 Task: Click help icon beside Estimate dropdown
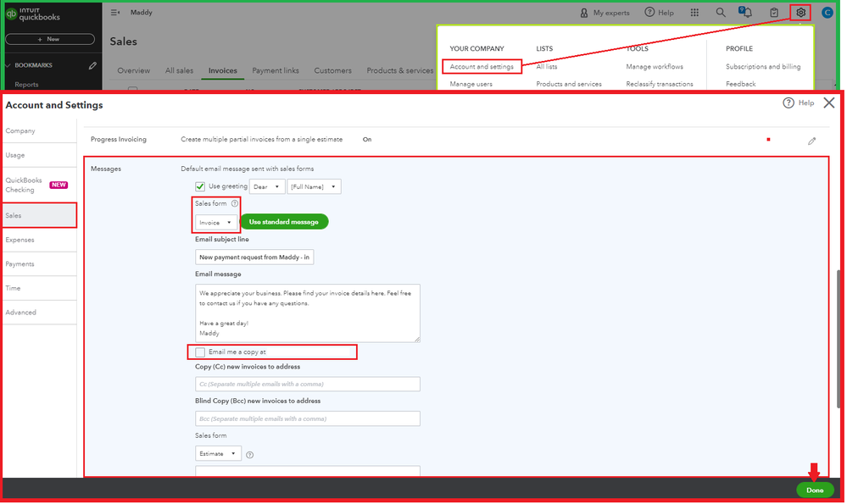[x=249, y=455]
